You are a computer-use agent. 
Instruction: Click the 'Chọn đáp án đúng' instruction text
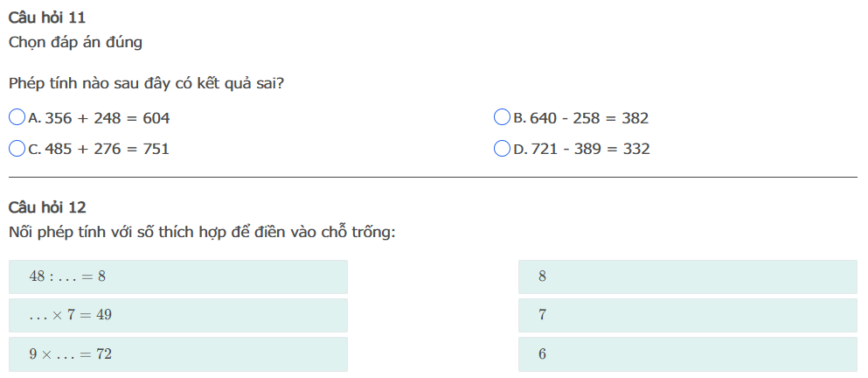[75, 41]
